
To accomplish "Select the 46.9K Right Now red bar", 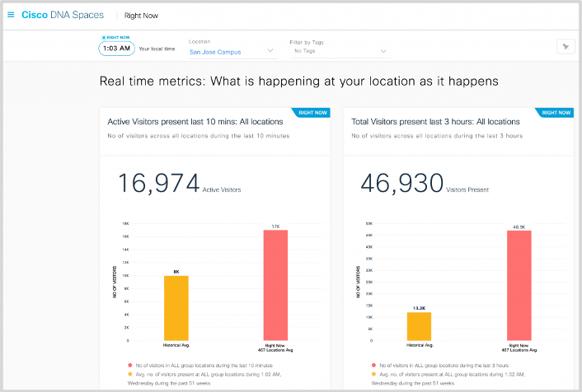I will 519,284.
